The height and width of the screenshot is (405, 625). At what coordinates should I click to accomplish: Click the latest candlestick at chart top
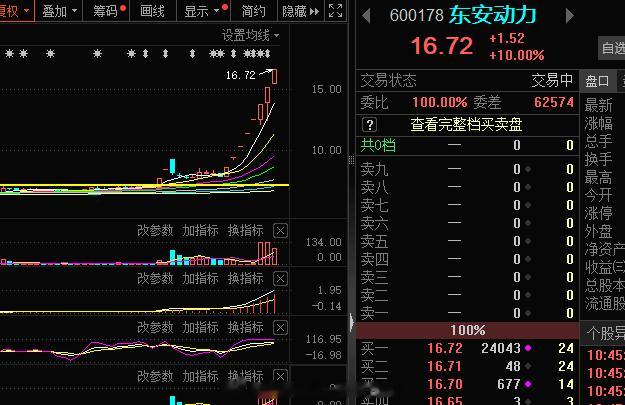(275, 77)
